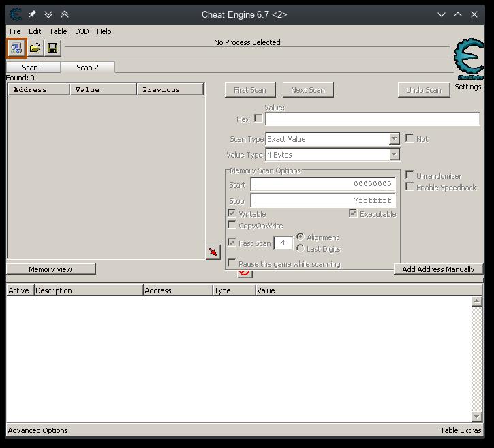This screenshot has width=494, height=448.
Task: Click the save floppy disk icon
Action: [52, 48]
